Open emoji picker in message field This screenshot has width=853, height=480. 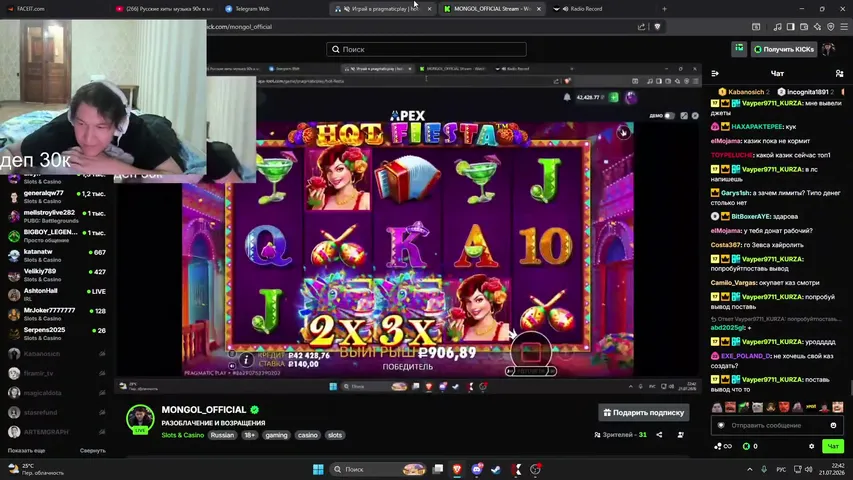click(x=833, y=425)
